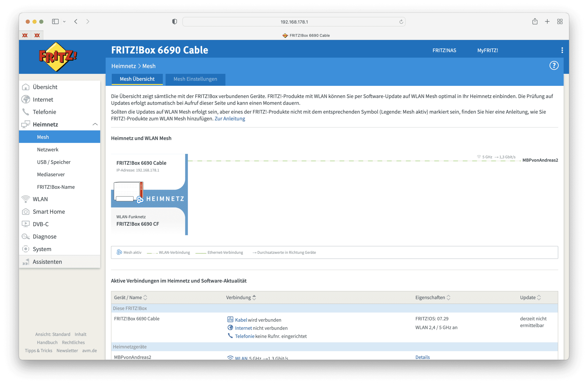Viewport: 588px width, 385px height.
Task: Open a new tab with plus icon
Action: pyautogui.click(x=547, y=21)
